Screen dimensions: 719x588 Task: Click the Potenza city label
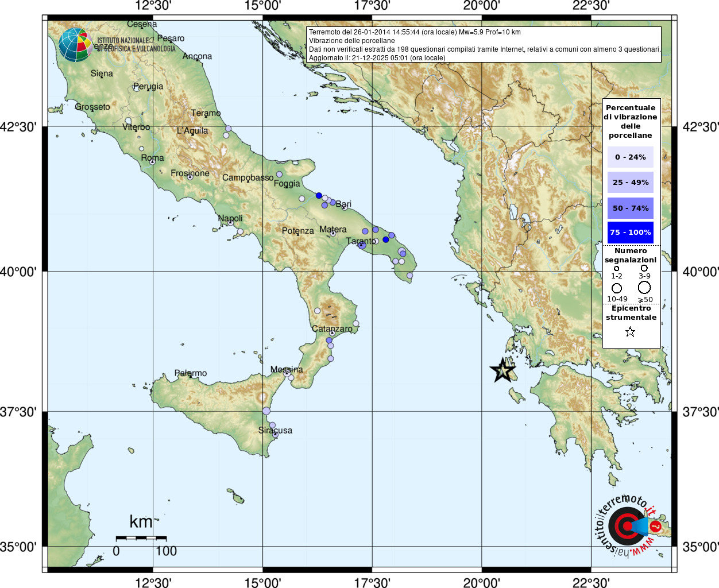click(297, 231)
